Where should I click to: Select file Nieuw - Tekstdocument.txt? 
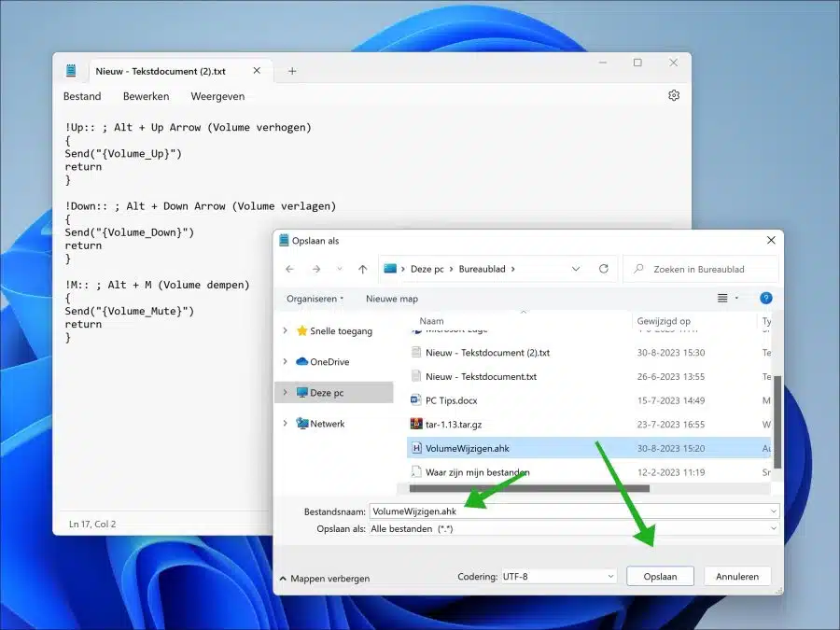pos(481,377)
